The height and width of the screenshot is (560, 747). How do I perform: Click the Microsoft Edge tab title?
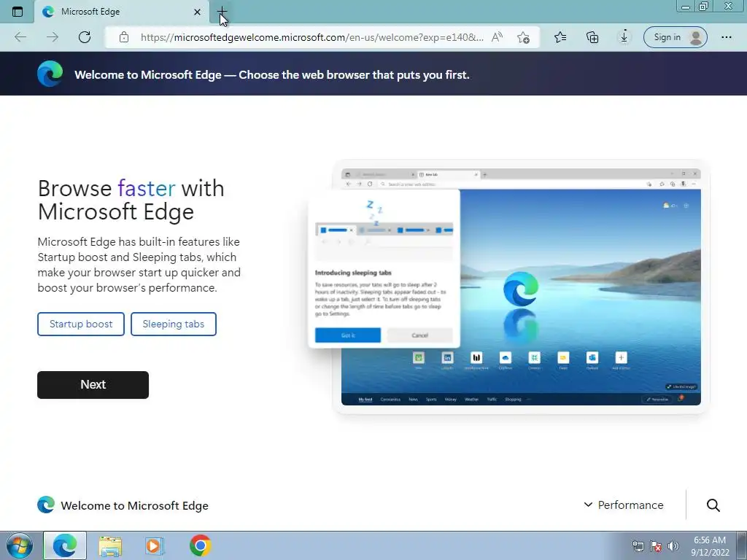coord(90,12)
